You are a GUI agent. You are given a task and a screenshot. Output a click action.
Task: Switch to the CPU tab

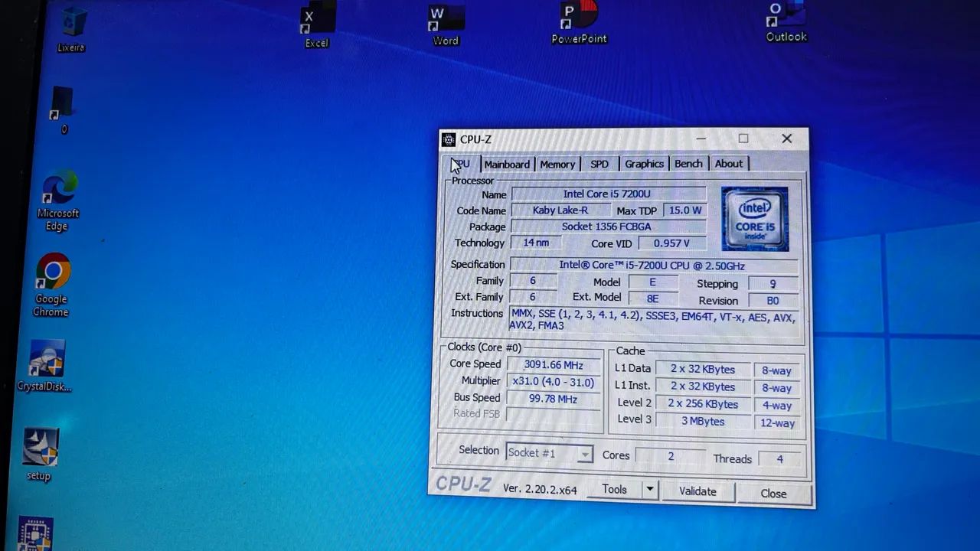(x=462, y=164)
